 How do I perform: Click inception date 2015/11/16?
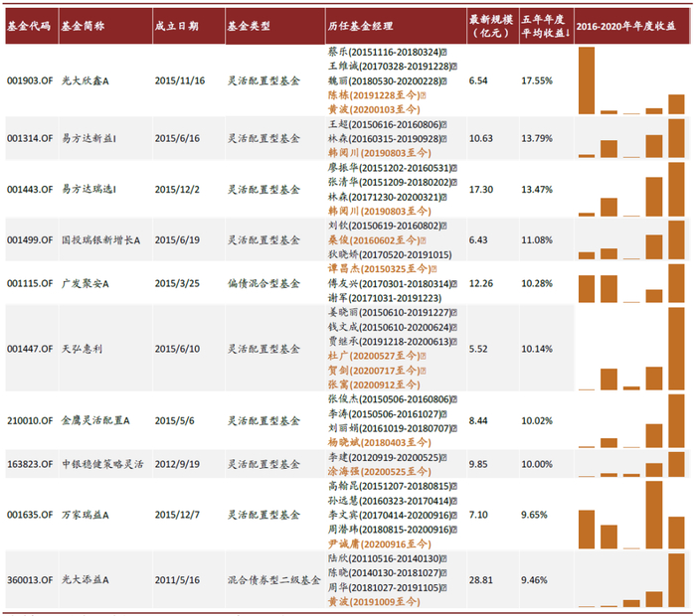(180, 80)
